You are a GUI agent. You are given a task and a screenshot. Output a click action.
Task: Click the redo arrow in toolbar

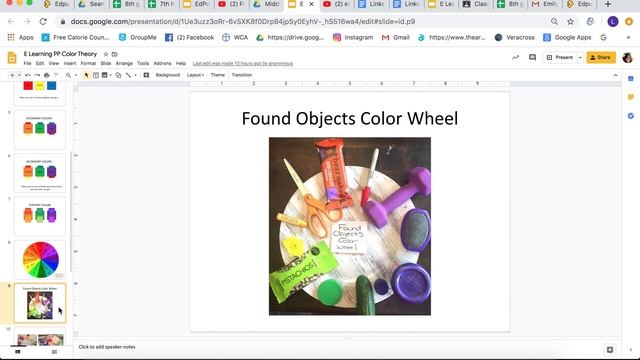[37, 75]
